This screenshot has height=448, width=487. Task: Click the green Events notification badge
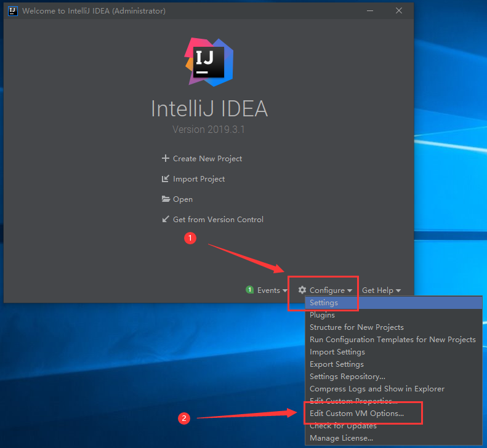click(250, 290)
